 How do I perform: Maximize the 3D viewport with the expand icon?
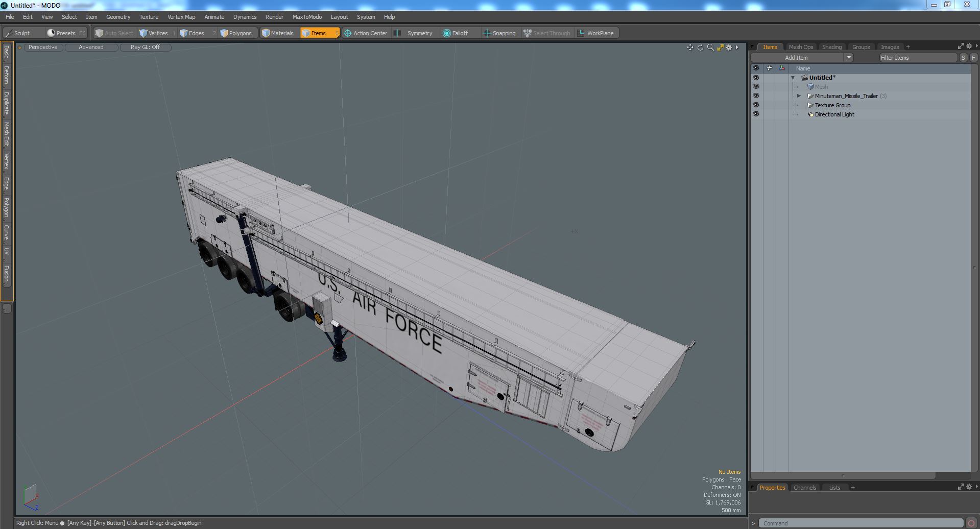[720, 47]
